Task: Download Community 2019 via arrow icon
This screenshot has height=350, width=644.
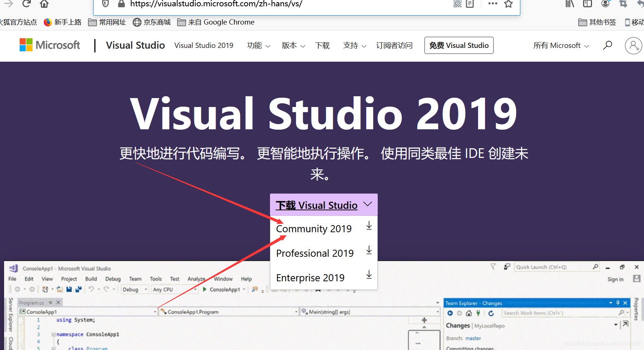Action: click(x=369, y=226)
